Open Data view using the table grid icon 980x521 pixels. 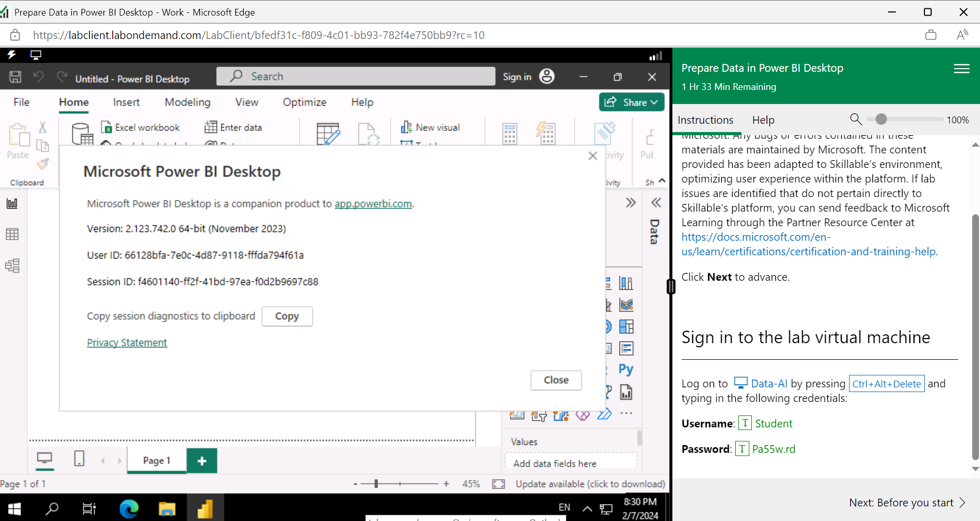pos(12,234)
